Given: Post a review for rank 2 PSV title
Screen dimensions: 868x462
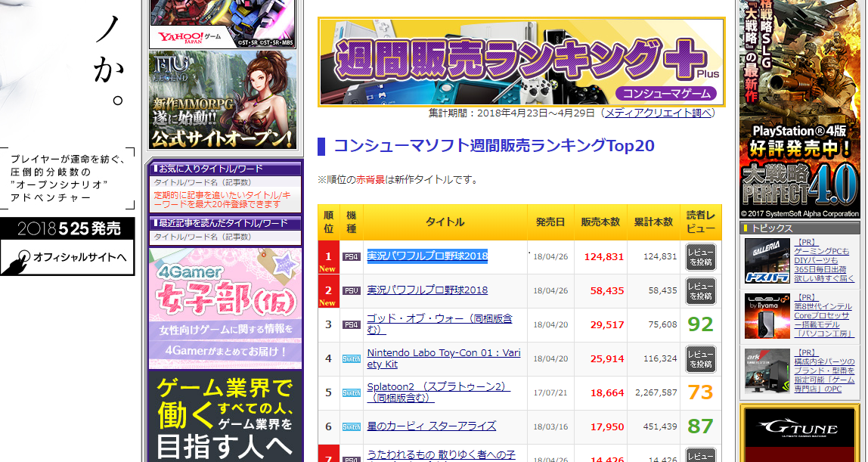Looking at the screenshot, I should [x=701, y=291].
